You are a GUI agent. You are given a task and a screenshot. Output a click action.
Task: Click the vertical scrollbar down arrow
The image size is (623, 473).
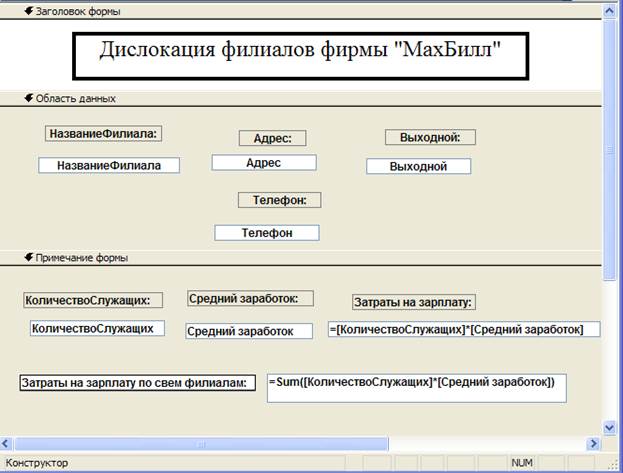(609, 428)
